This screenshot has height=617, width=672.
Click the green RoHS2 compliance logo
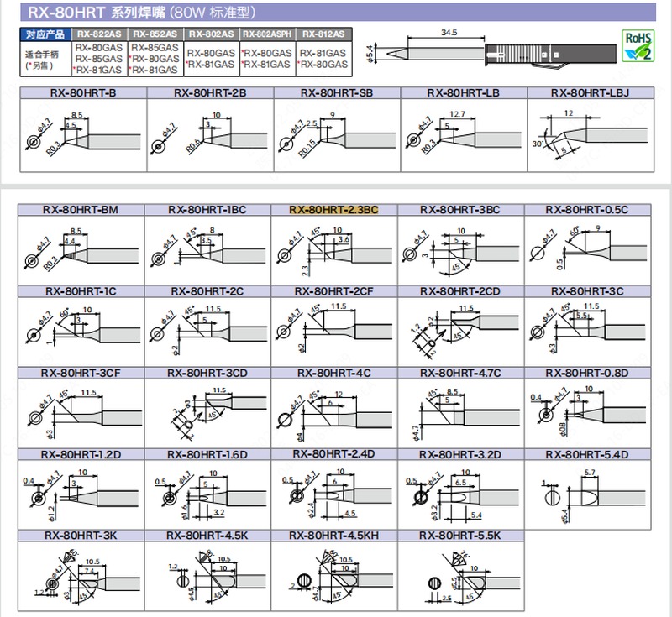pos(636,46)
